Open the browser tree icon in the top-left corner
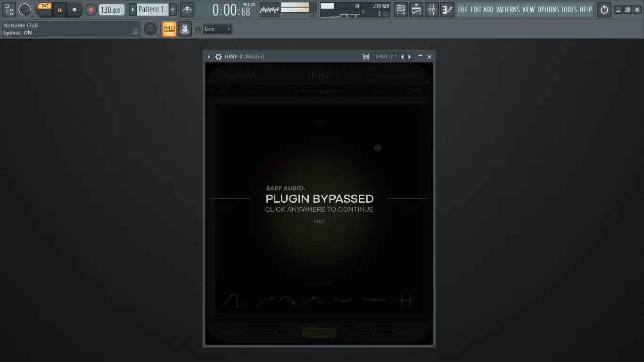644x362 pixels. (9, 9)
